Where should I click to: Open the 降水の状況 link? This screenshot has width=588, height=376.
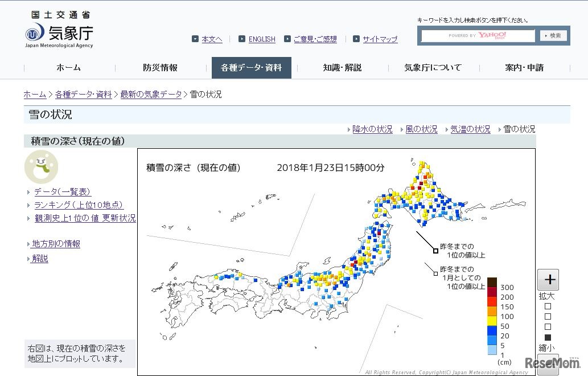(373, 129)
